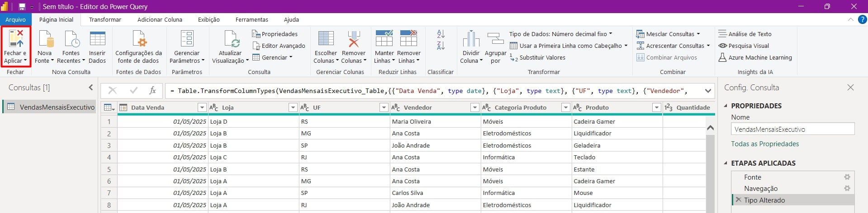Click Remover Colunas icon

click(x=354, y=39)
